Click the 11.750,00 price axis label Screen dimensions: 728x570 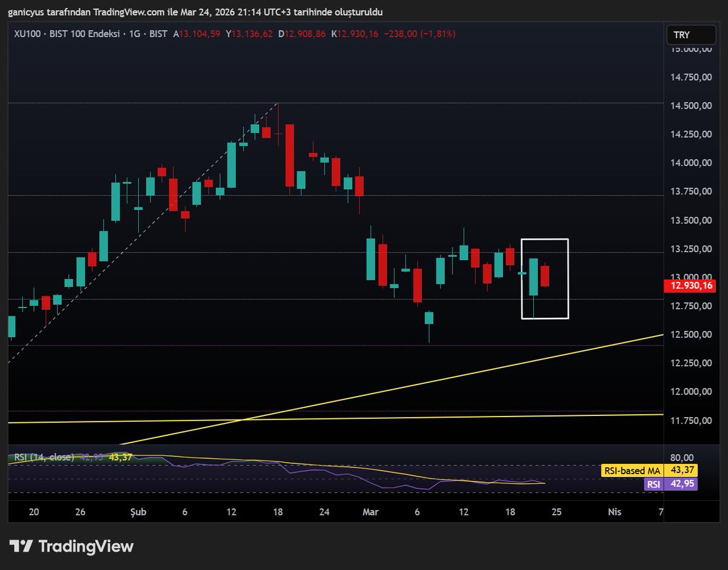tap(690, 420)
